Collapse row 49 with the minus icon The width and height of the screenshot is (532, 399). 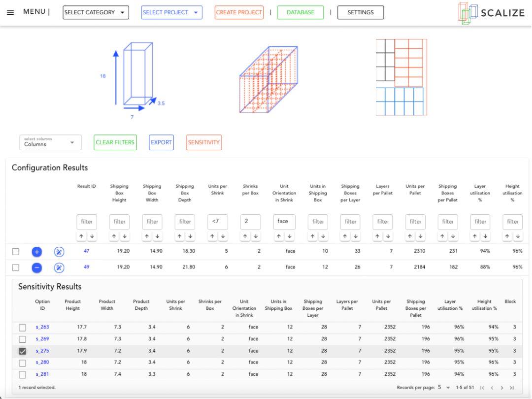pos(36,267)
